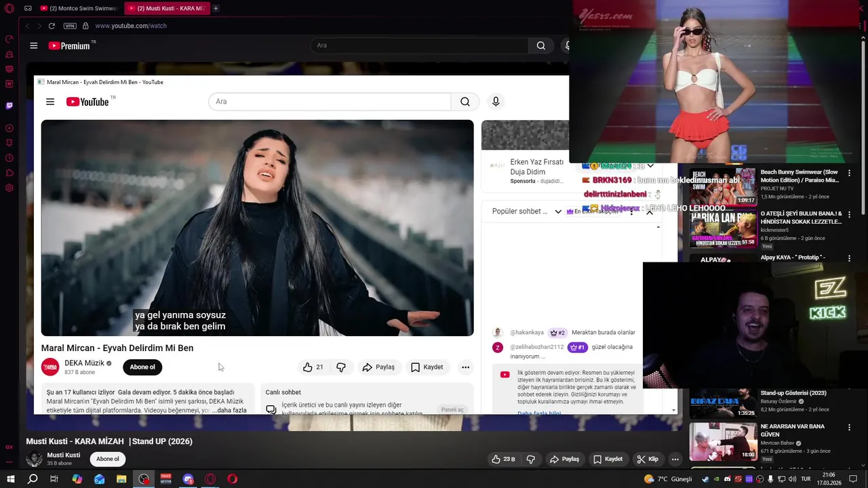Viewport: 868px width, 488px height.
Task: Open Twitch in Opera sidebar
Action: coord(9,106)
